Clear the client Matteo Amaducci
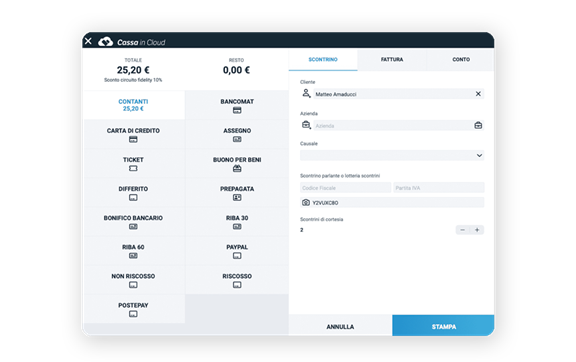 [478, 94]
